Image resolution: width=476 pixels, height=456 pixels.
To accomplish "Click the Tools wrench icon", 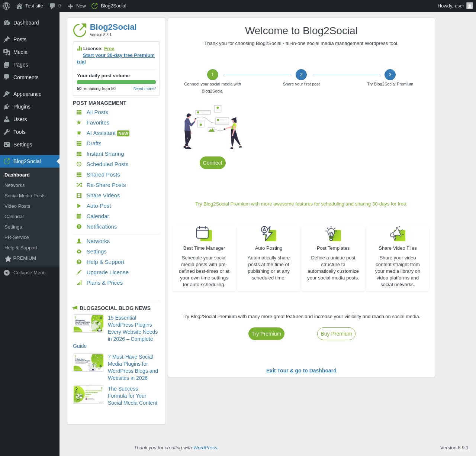I will (7, 132).
